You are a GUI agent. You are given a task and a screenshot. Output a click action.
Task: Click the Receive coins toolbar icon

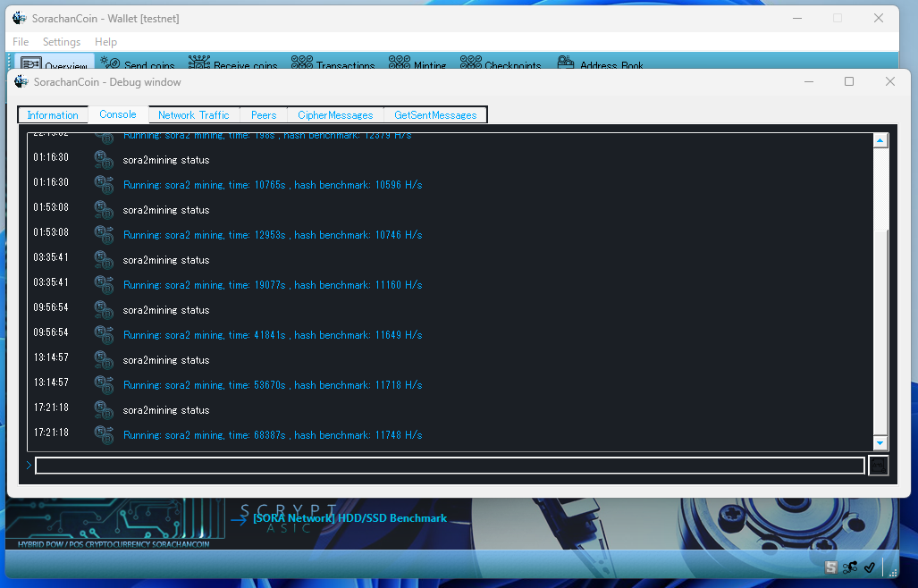pos(199,63)
